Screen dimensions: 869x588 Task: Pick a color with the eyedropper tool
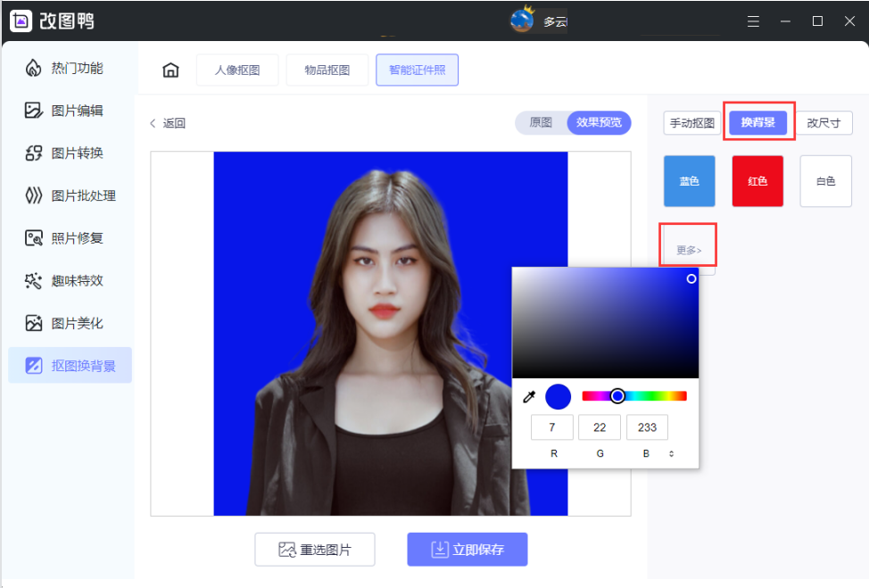(529, 395)
